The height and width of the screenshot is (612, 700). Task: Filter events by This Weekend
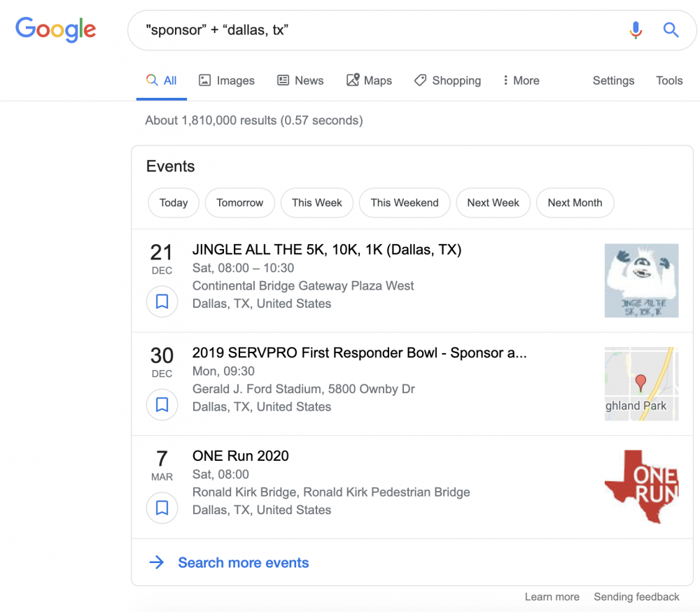point(405,203)
